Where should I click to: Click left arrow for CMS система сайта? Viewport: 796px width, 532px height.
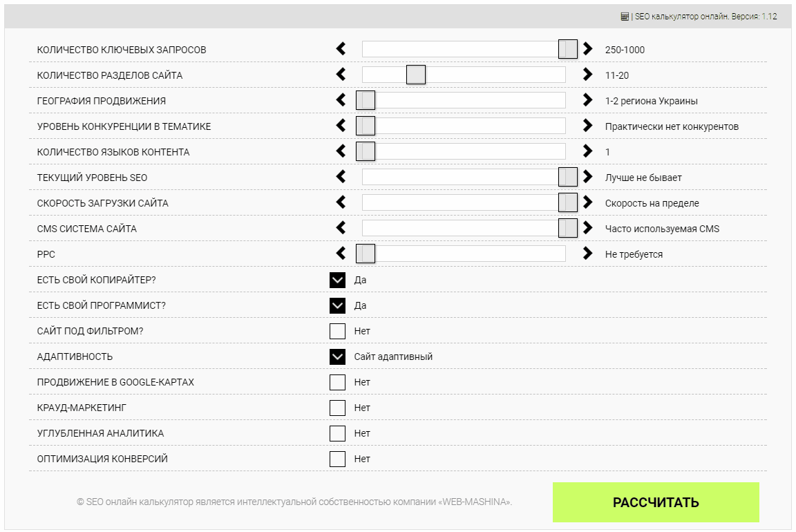click(341, 227)
